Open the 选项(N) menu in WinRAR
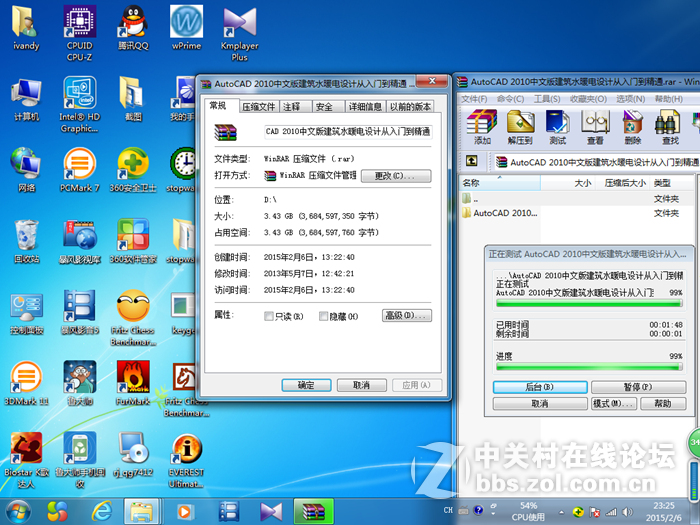The image size is (700, 525). (x=630, y=99)
